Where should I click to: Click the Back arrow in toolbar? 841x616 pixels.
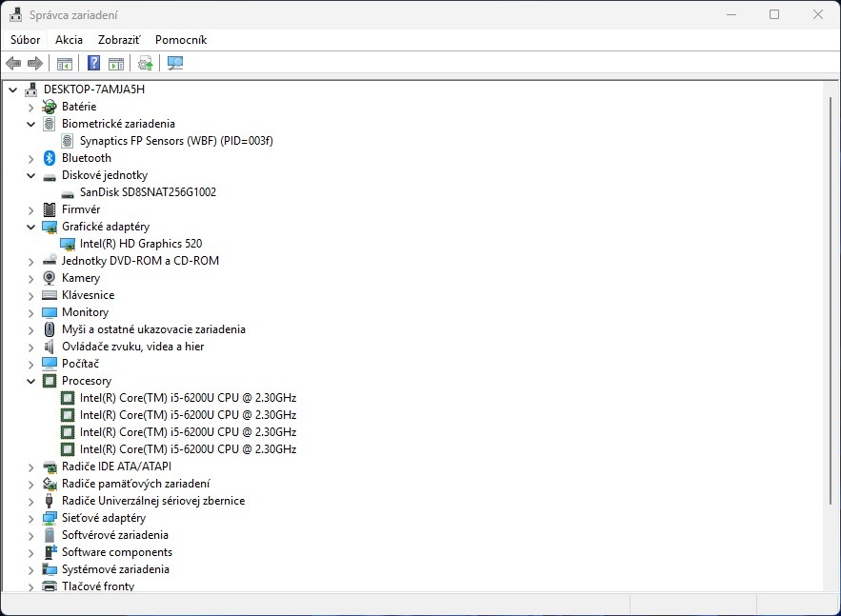[x=13, y=64]
